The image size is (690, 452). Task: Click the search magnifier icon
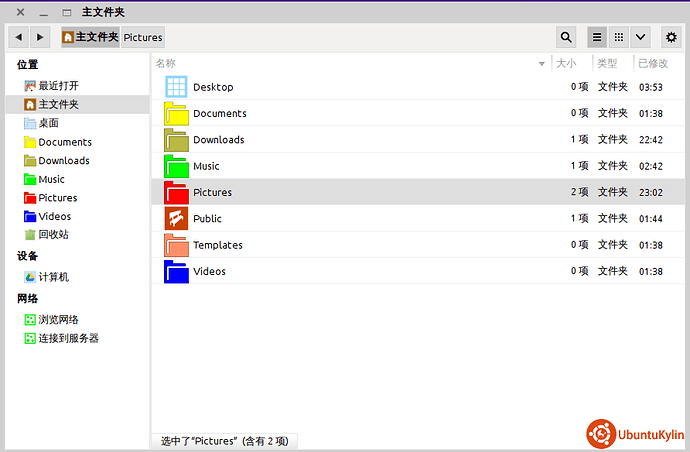point(567,37)
